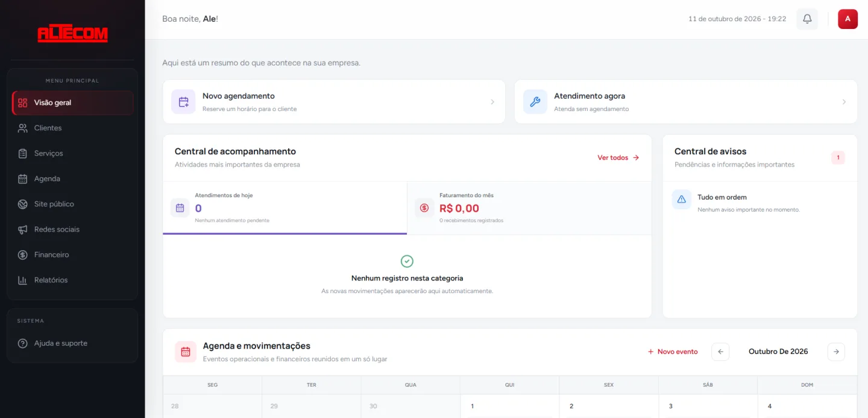Click 'Outubro De 2026' month label
This screenshot has width=868, height=418.
point(778,352)
